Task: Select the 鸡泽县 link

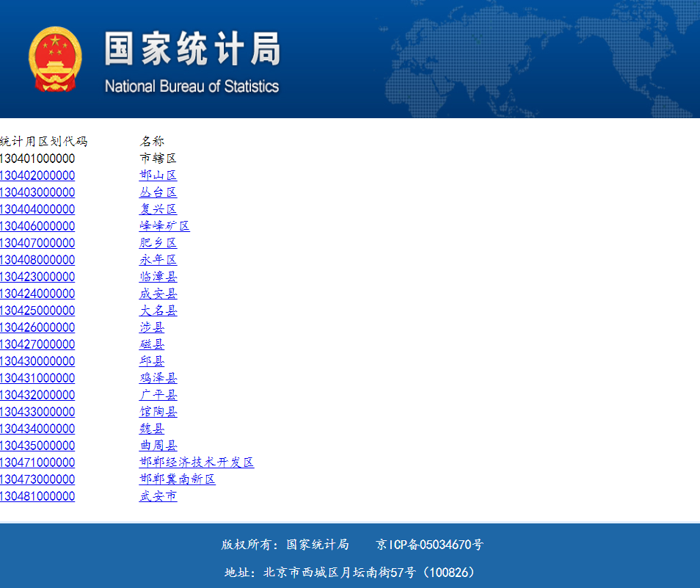Action: pyautogui.click(x=158, y=378)
